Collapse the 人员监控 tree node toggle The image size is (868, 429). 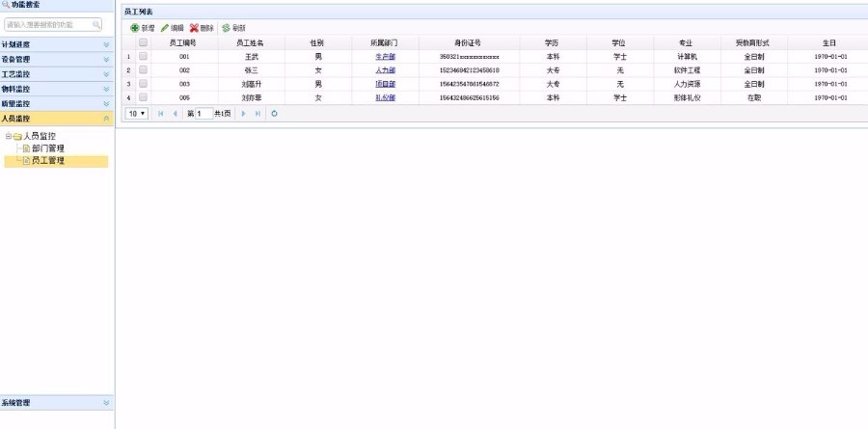tap(9, 136)
